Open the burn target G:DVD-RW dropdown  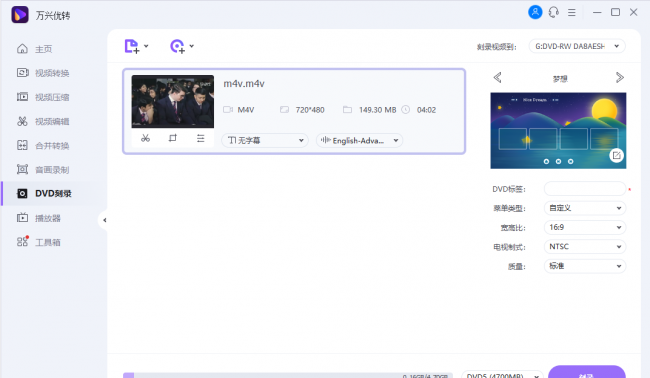[x=577, y=46]
